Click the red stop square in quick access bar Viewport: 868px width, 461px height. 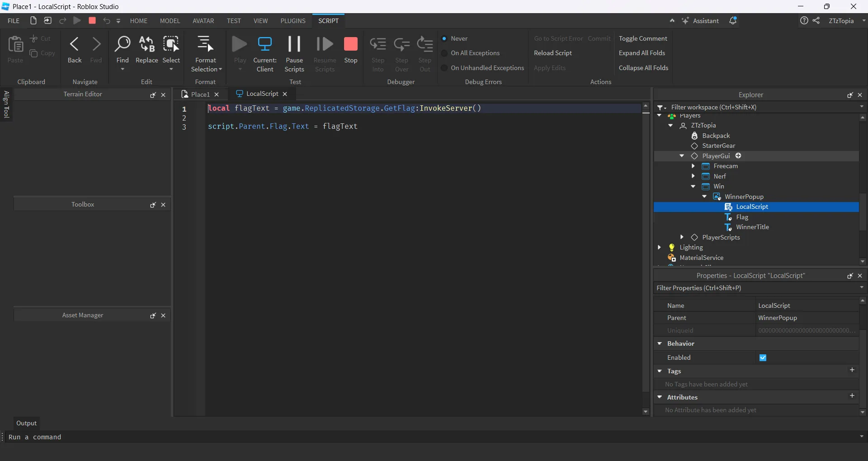[92, 21]
